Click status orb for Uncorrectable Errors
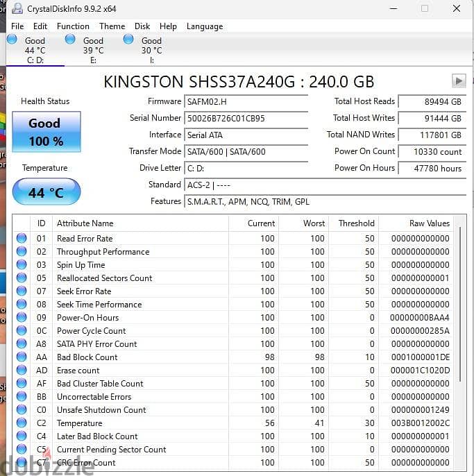Viewport: 474px width, 476px height. pos(22,396)
